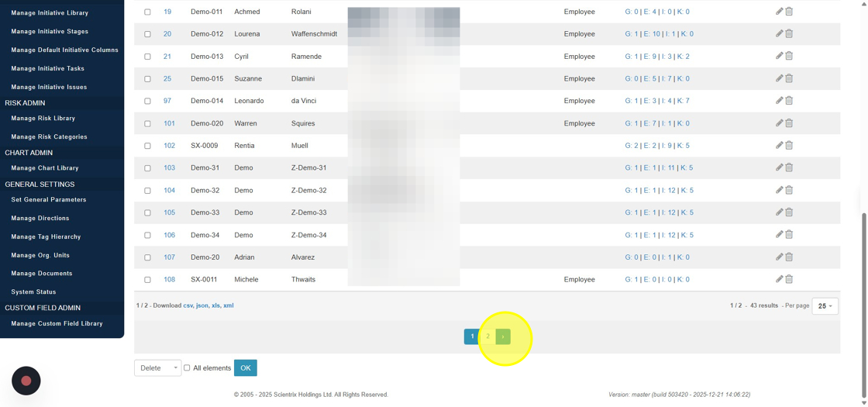Go to the next page with the arrow button

(503, 336)
